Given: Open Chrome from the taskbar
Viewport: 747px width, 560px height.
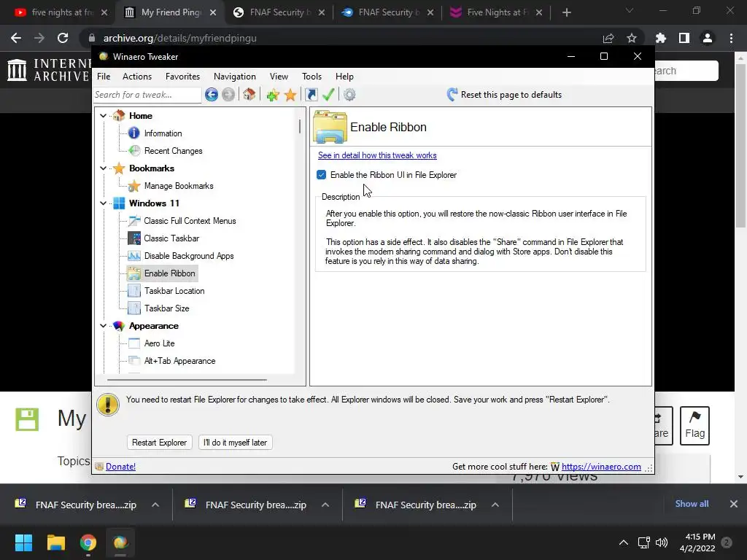Looking at the screenshot, I should 88,542.
